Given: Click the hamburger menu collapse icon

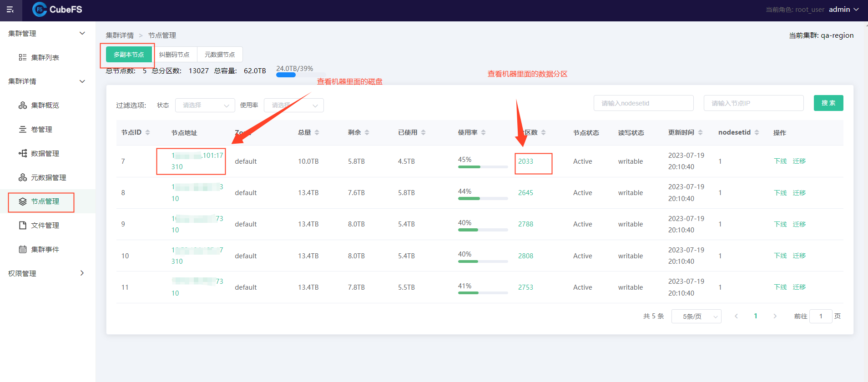Looking at the screenshot, I should point(10,10).
